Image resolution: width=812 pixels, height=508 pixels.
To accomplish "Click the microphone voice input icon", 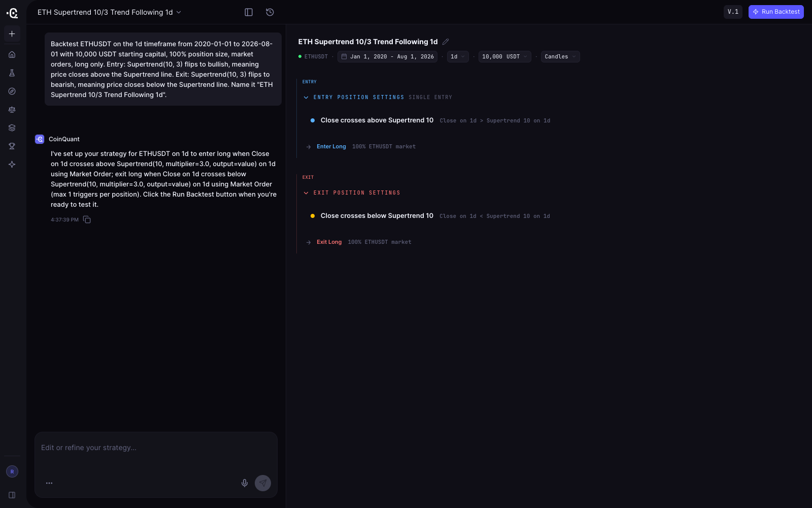I will 245,483.
